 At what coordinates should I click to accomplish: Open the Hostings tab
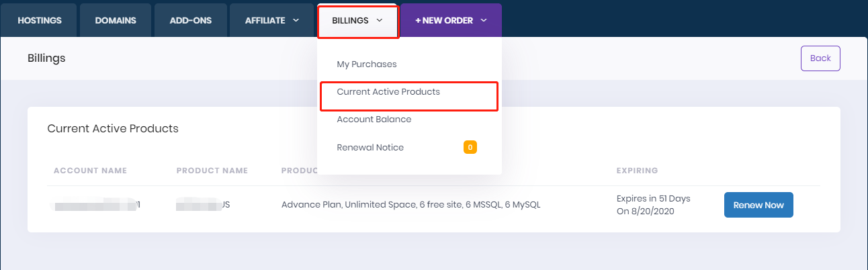click(x=40, y=20)
